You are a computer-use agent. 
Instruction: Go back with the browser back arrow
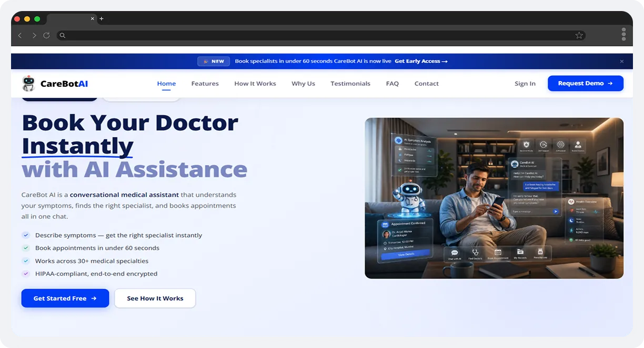coord(20,35)
